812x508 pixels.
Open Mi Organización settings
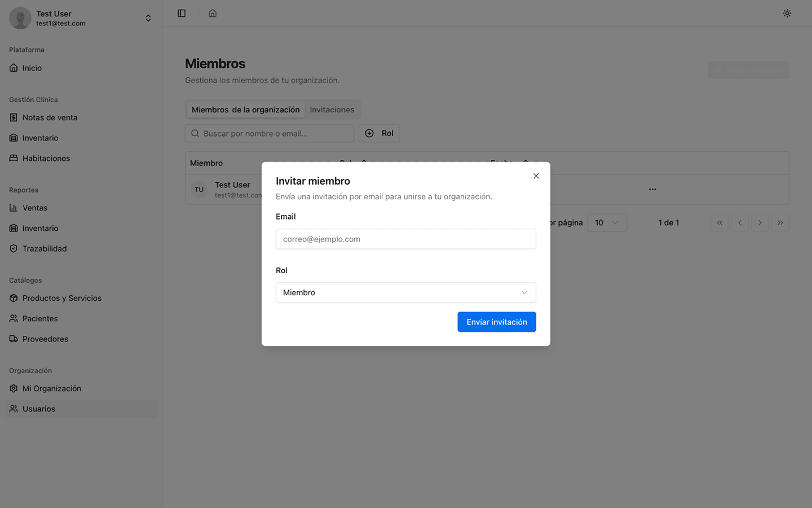(51, 388)
